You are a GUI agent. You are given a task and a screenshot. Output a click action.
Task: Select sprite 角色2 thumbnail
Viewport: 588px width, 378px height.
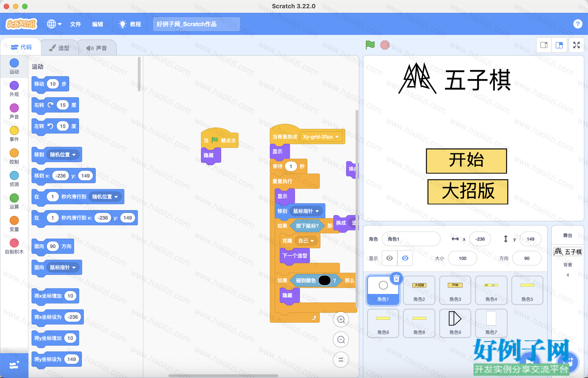[419, 290]
